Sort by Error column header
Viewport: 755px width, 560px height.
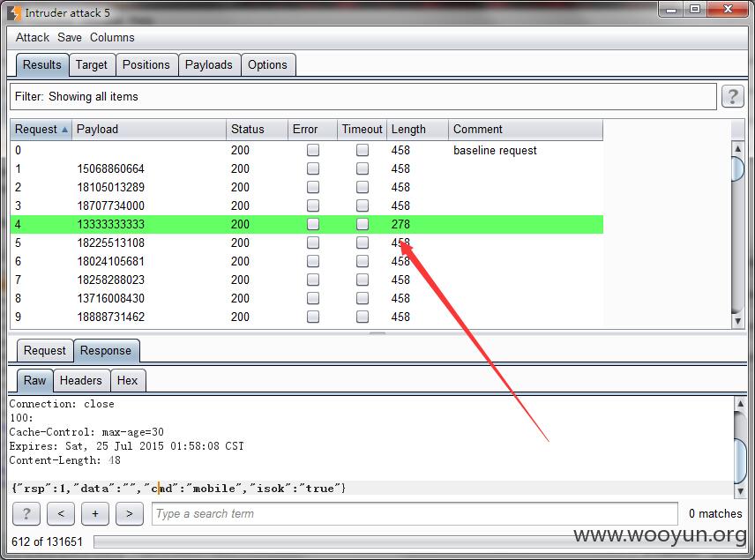(x=312, y=129)
